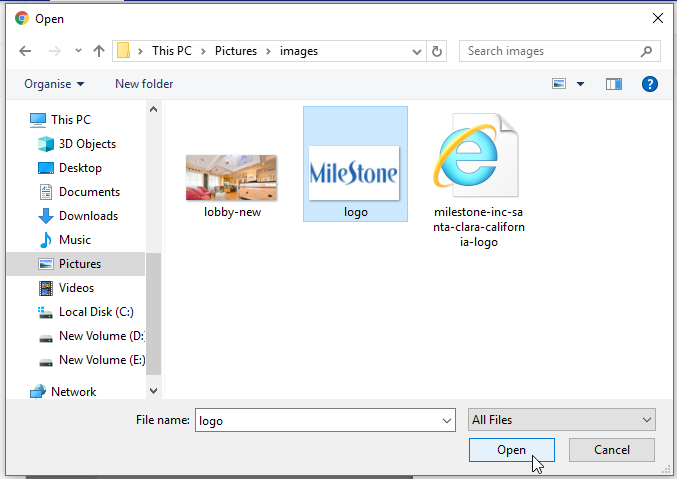This screenshot has width=677, height=479.
Task: Click the Cancel button
Action: point(612,450)
